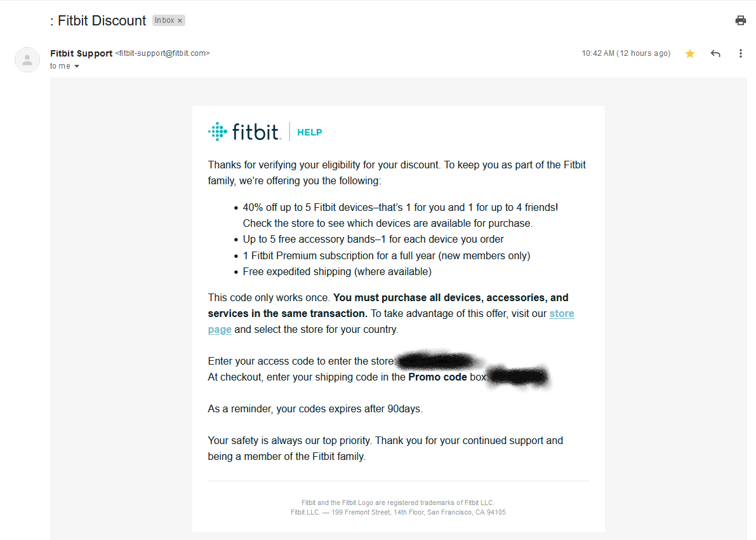Click the Fitbit logo in the email
The height and width of the screenshot is (540, 756).
[244, 132]
